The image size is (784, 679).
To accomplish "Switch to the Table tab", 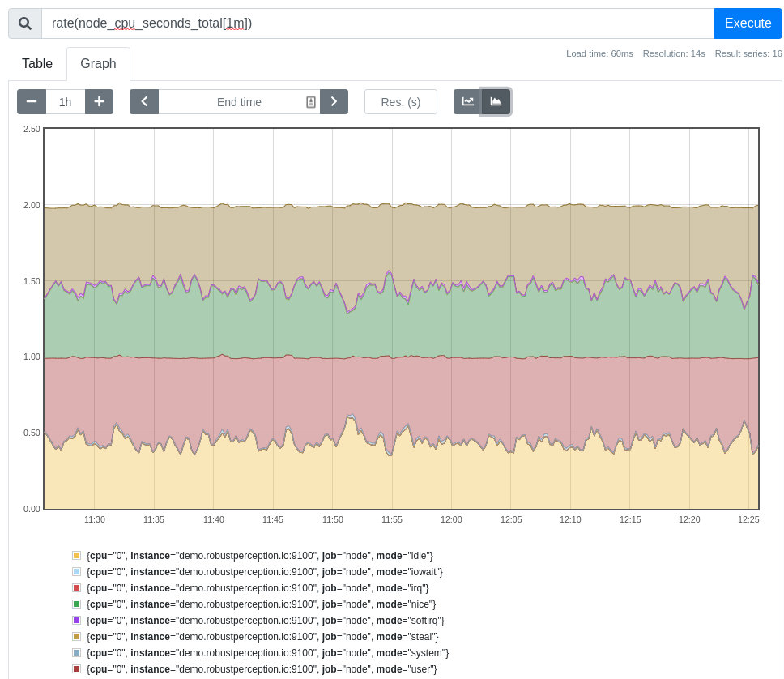I will point(37,63).
